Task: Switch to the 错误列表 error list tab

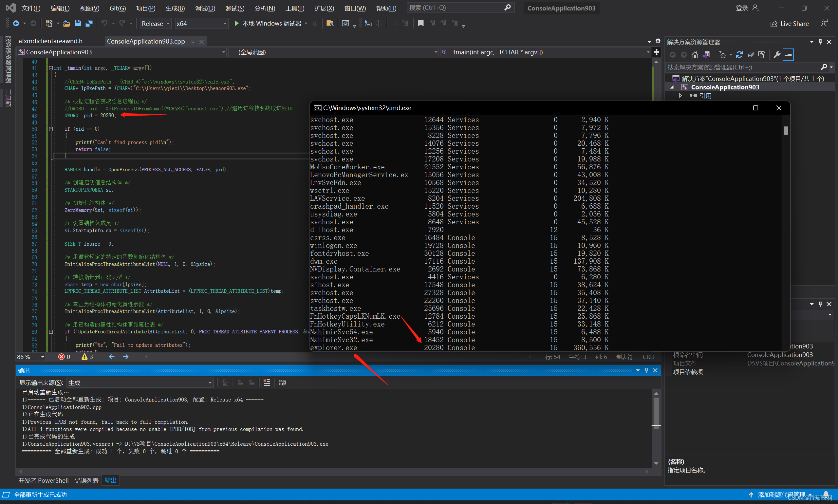Action: coord(86,480)
